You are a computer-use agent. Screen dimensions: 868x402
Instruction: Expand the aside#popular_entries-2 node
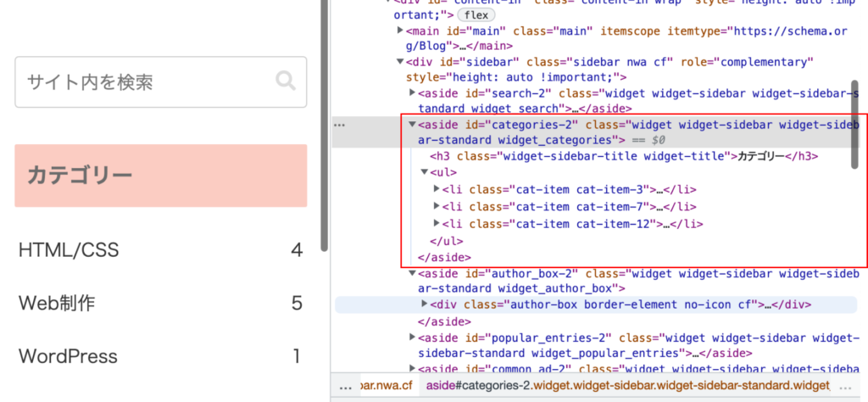(x=413, y=336)
